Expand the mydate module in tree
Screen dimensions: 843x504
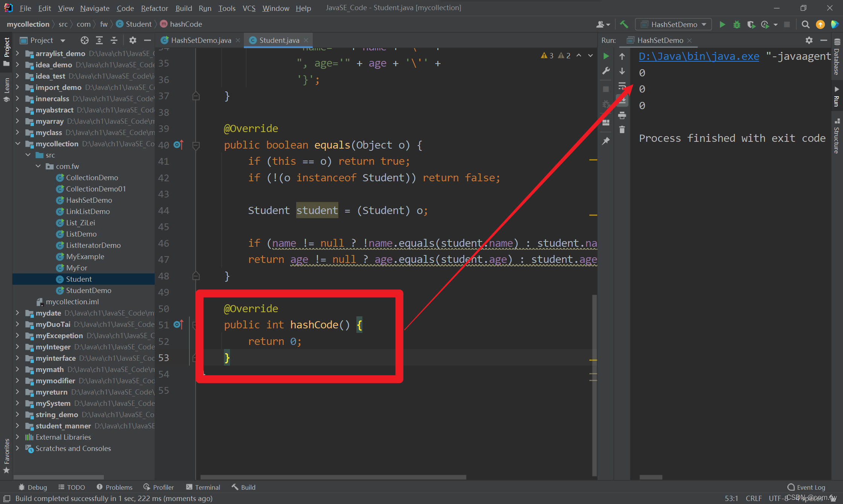click(18, 313)
